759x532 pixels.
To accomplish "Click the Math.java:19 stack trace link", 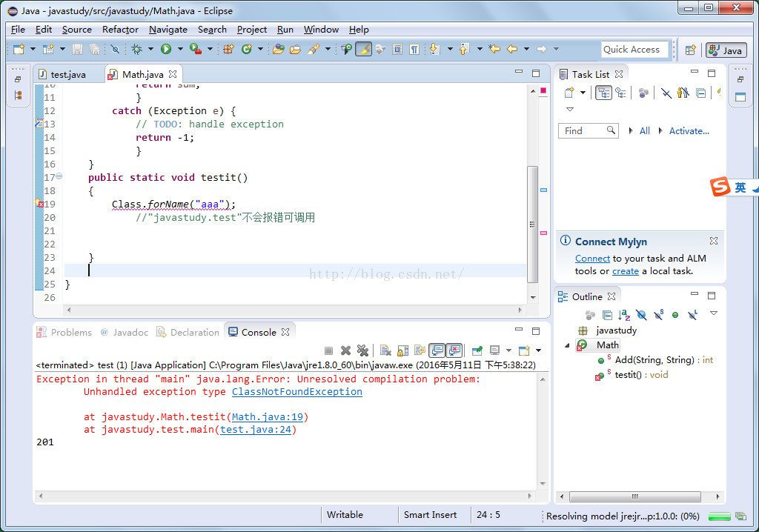I will 267,417.
